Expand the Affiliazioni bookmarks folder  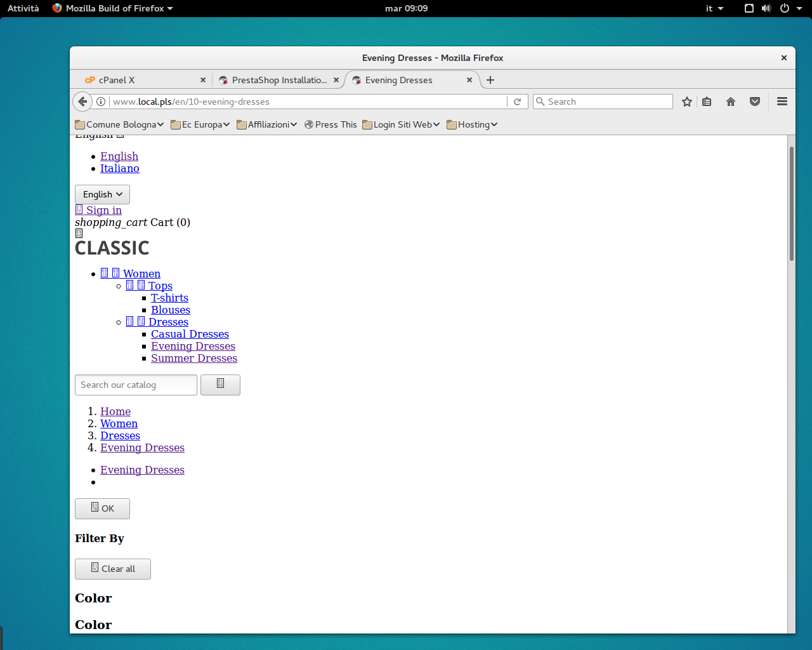click(x=266, y=124)
